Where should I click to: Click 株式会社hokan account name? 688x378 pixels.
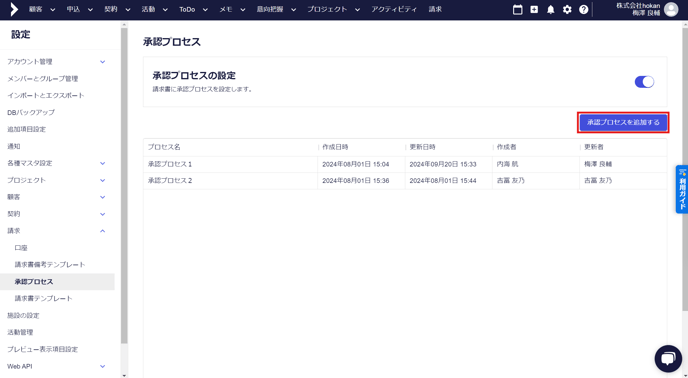pyautogui.click(x=638, y=6)
